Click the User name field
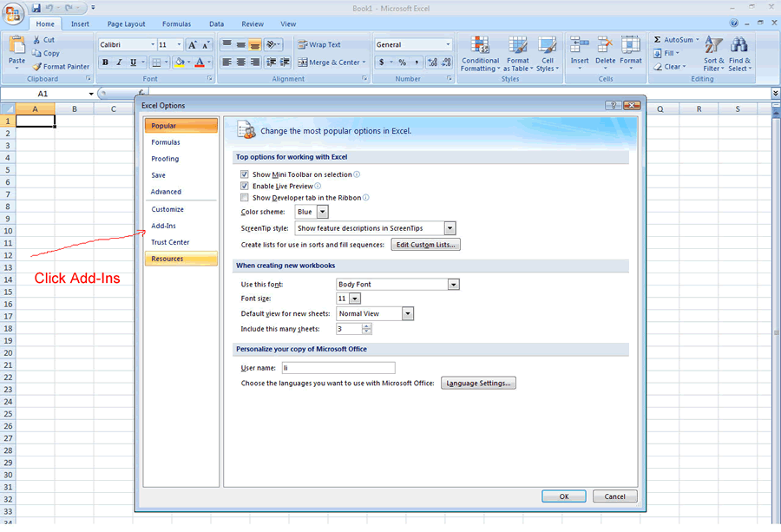The height and width of the screenshot is (532, 781). click(338, 368)
